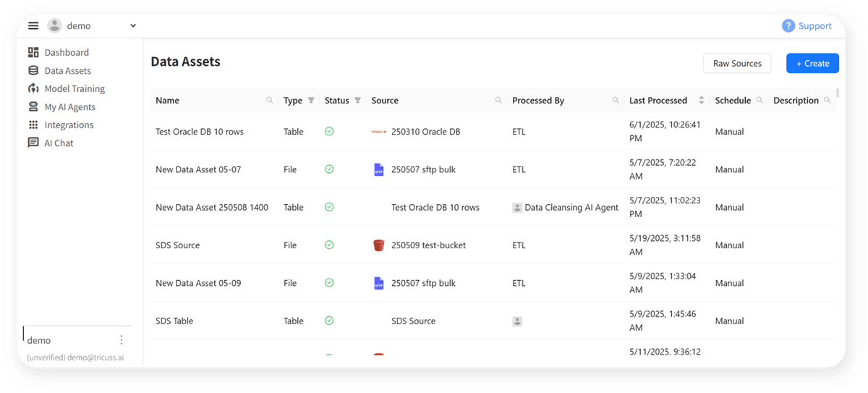Click the red bucket icon for 250509 test-bucket
Screen dimensions: 868x393
[378, 245]
